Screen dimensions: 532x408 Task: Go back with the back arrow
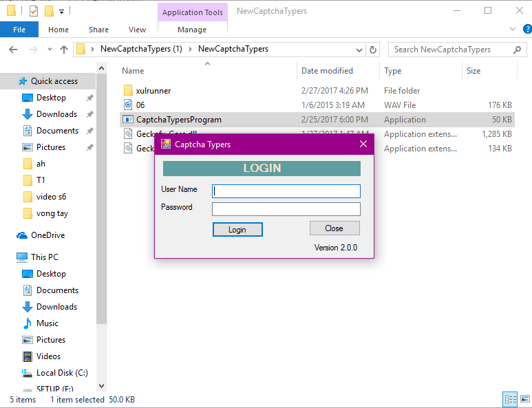pos(13,50)
